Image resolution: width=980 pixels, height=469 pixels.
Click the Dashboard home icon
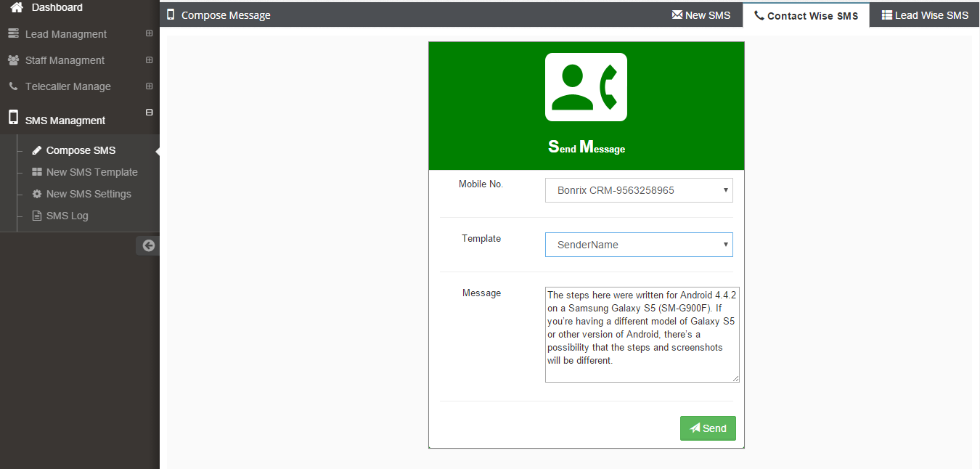click(x=16, y=7)
